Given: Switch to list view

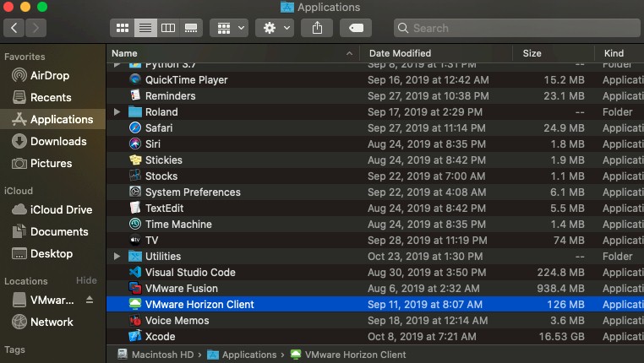Looking at the screenshot, I should point(145,28).
